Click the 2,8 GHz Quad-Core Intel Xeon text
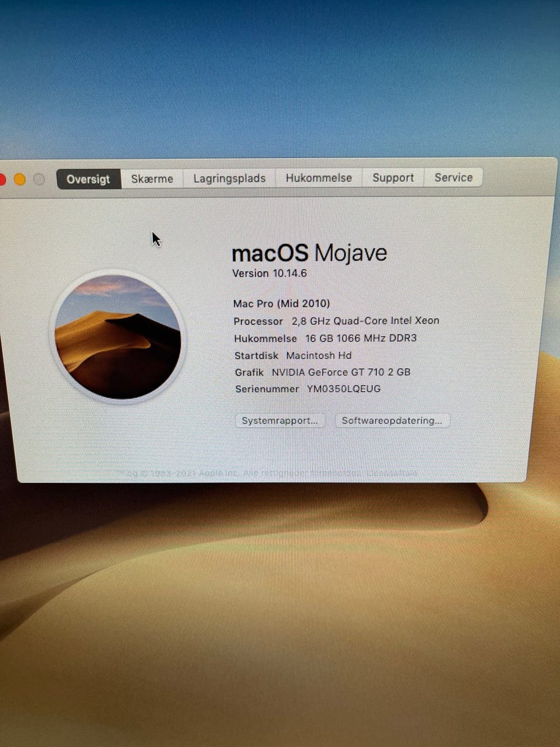 click(365, 320)
